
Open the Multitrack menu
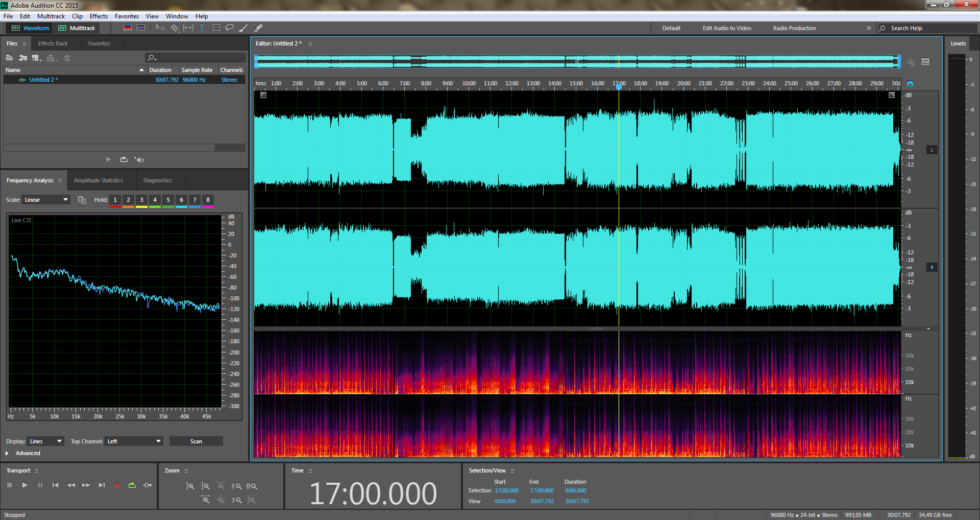coord(51,16)
